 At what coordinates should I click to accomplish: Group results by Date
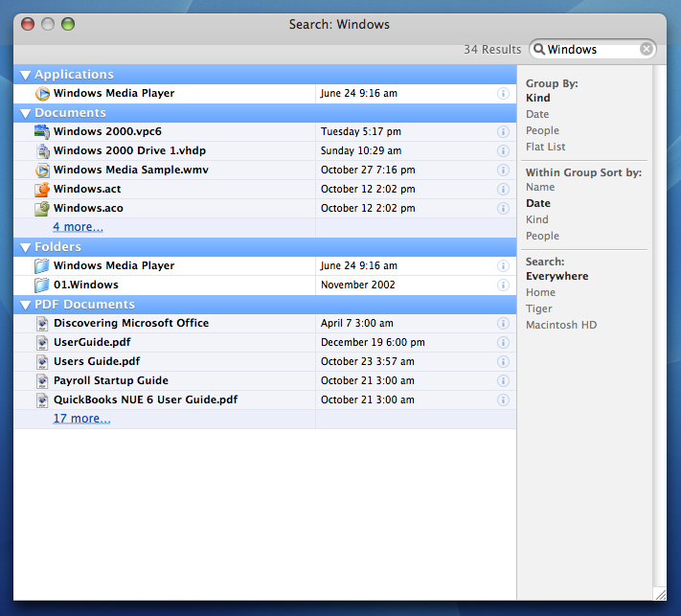tap(537, 114)
